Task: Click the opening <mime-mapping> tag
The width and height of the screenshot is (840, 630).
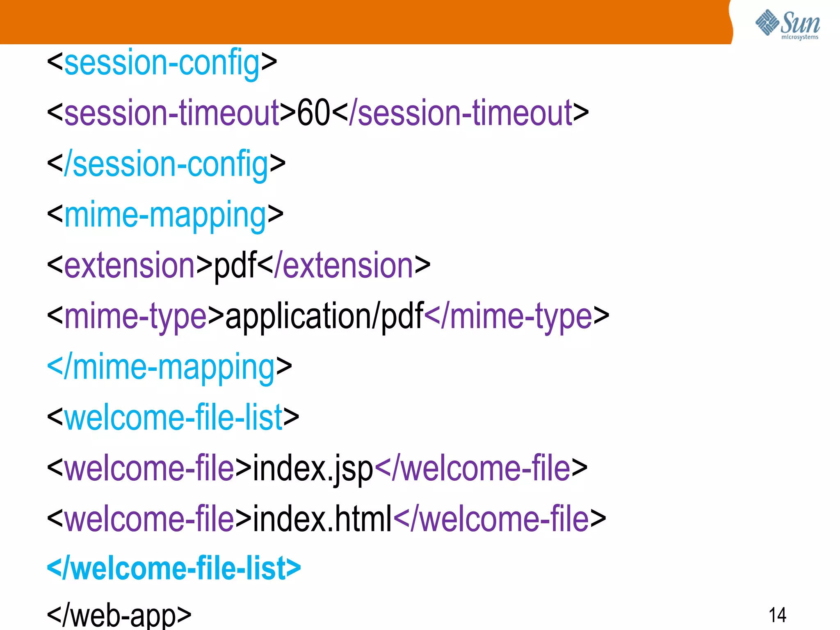Action: tap(165, 215)
